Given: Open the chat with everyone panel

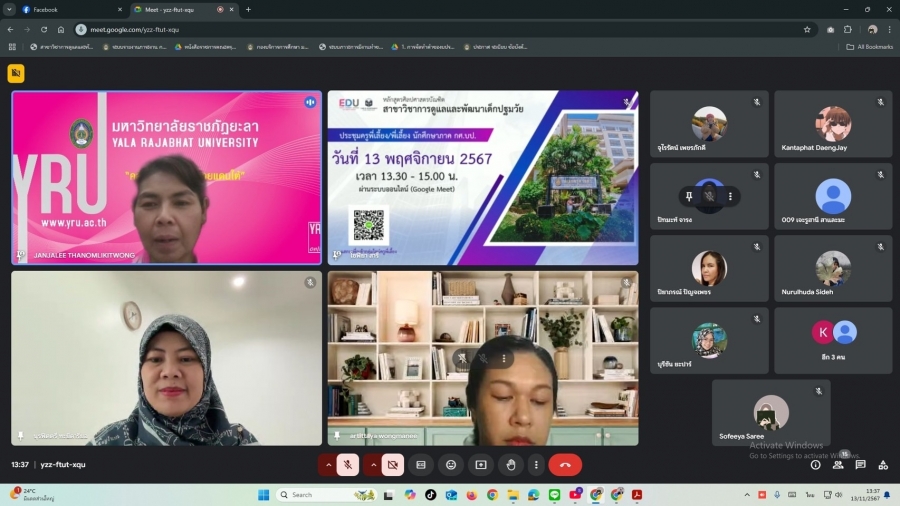Looking at the screenshot, I should tap(861, 465).
